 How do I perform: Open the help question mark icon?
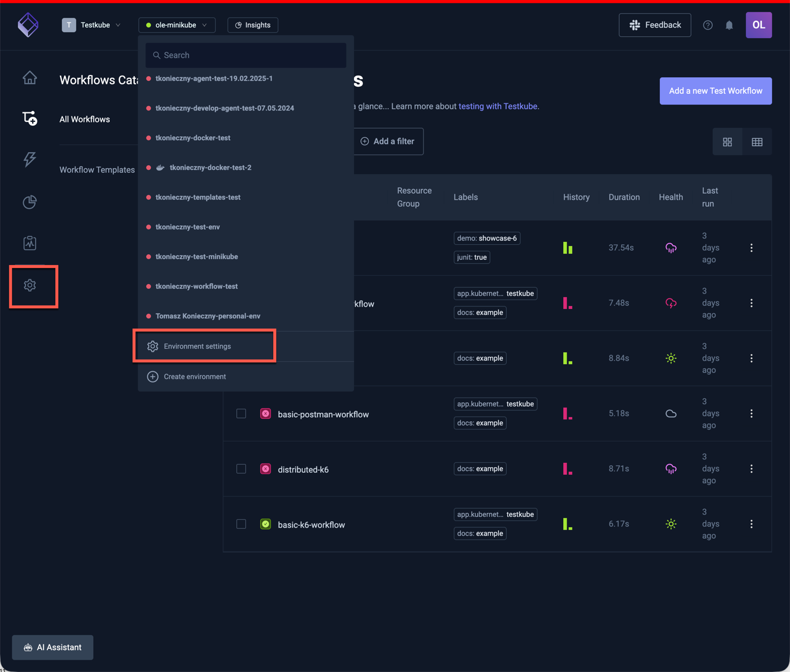707,26
